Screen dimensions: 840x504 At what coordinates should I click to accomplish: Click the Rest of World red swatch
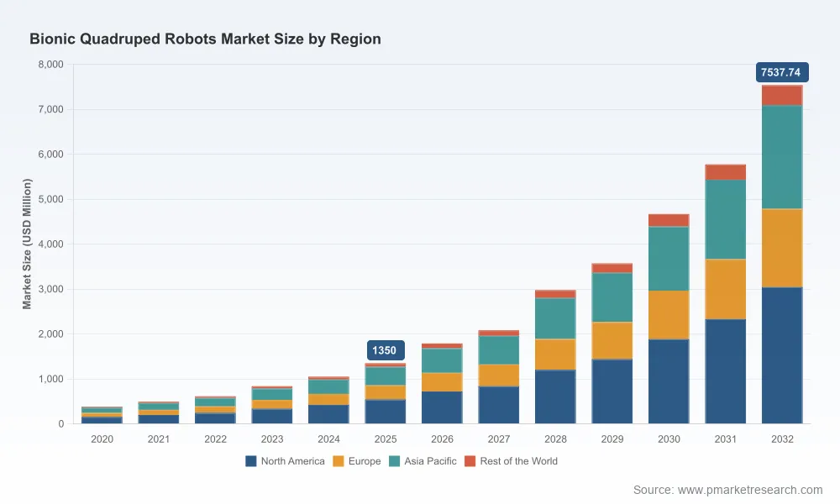(x=470, y=461)
